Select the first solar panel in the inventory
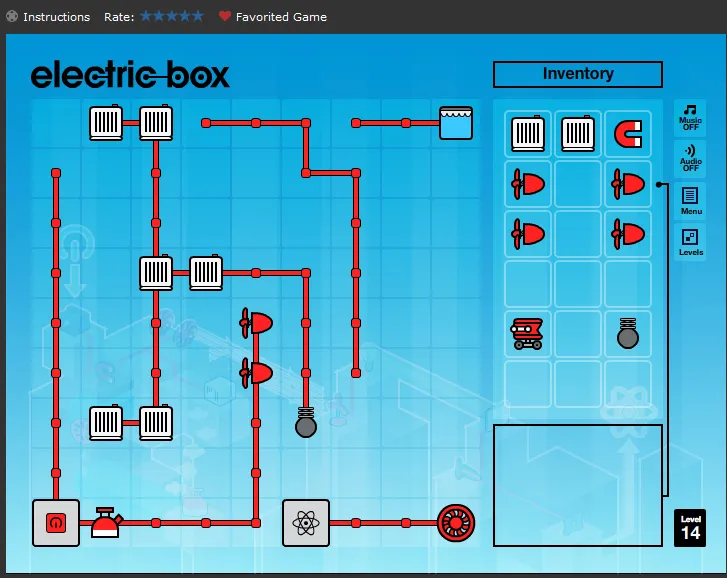The height and width of the screenshot is (578, 727). [x=528, y=133]
